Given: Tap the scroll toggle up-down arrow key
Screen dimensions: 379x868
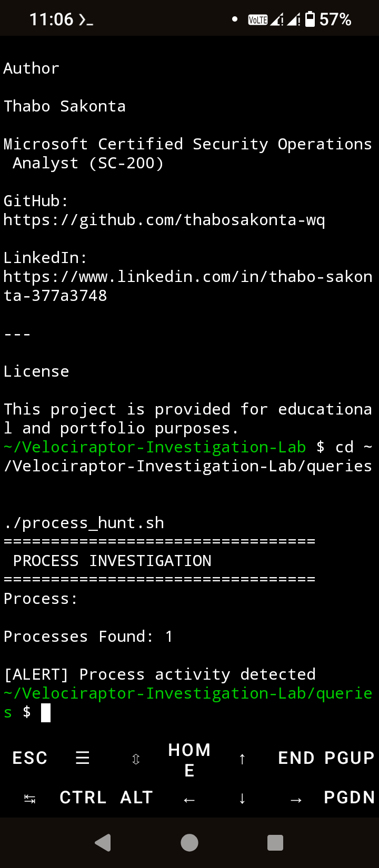Looking at the screenshot, I should click(136, 759).
